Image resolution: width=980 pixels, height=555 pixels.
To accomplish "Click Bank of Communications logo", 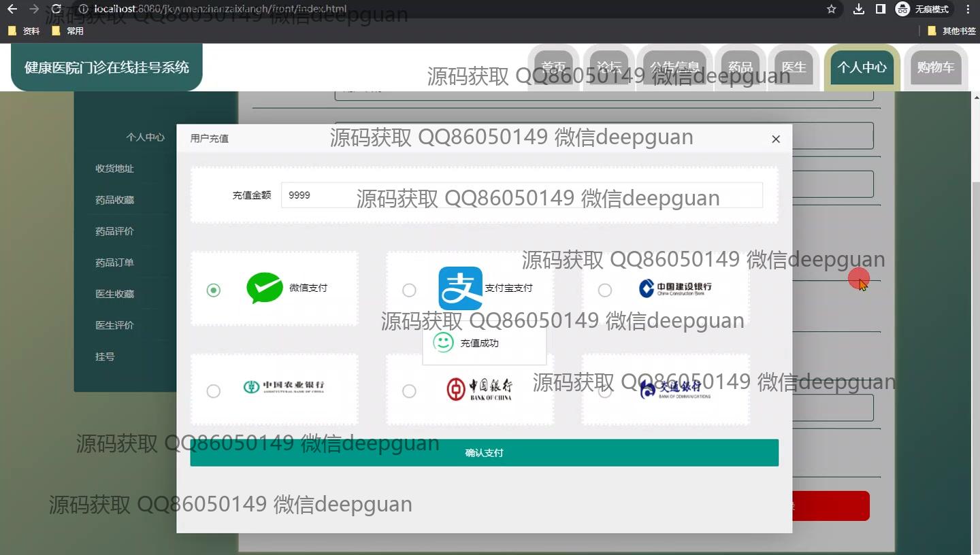I will tap(675, 389).
